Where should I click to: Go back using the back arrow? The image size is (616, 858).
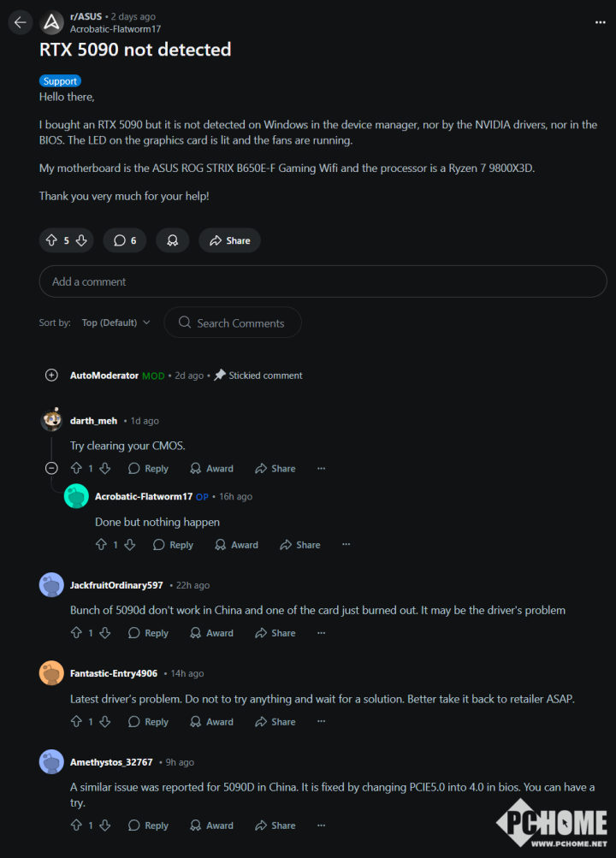[x=21, y=22]
